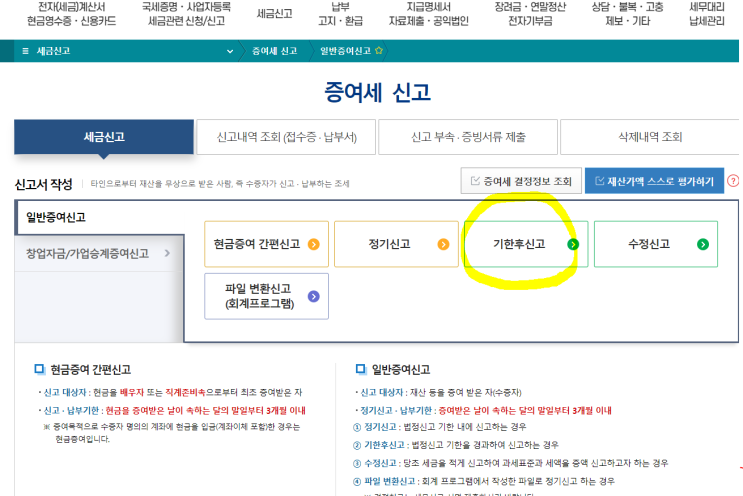The height and width of the screenshot is (496, 743).
Task: Open the hamburger menu icon next to 세금신고
Action: (26, 51)
